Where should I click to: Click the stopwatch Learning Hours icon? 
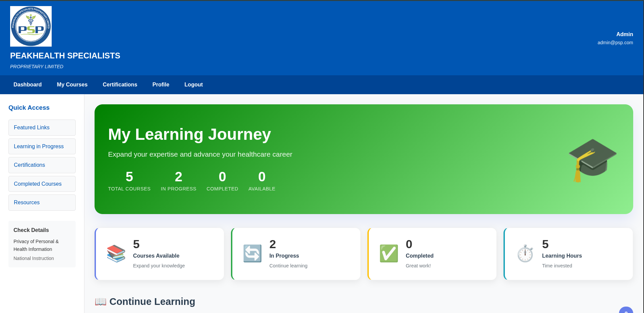(x=525, y=254)
